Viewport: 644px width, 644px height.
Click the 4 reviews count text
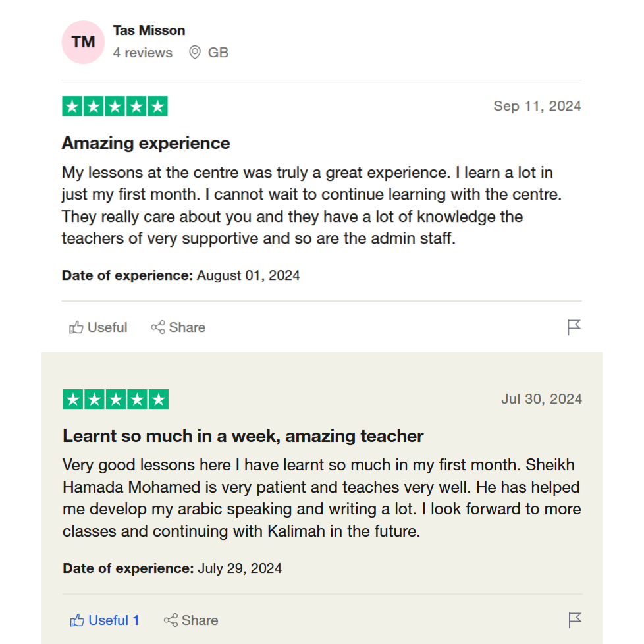click(143, 53)
